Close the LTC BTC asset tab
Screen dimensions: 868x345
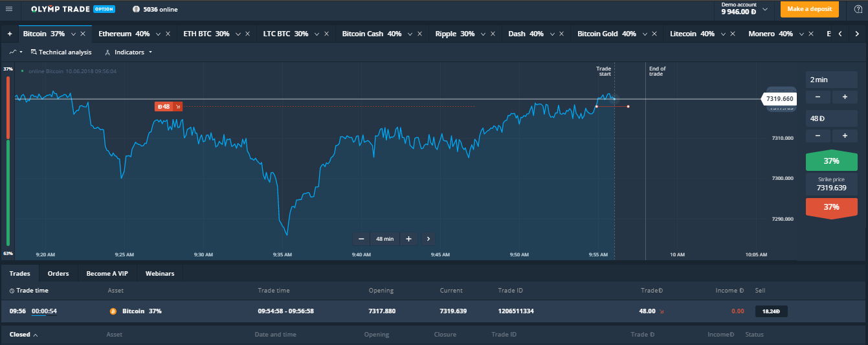click(327, 34)
